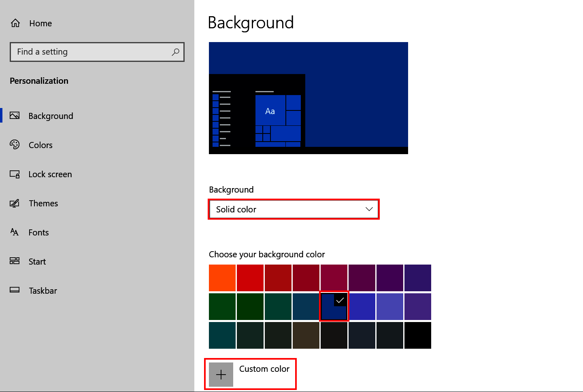Pick the orange background color swatch
Image resolution: width=583 pixels, height=392 pixels.
coord(222,278)
